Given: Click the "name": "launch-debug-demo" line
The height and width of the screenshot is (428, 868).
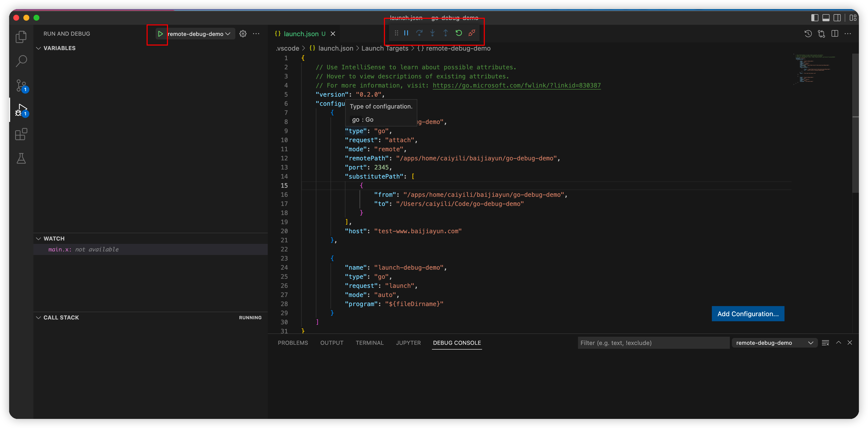Looking at the screenshot, I should coord(396,267).
